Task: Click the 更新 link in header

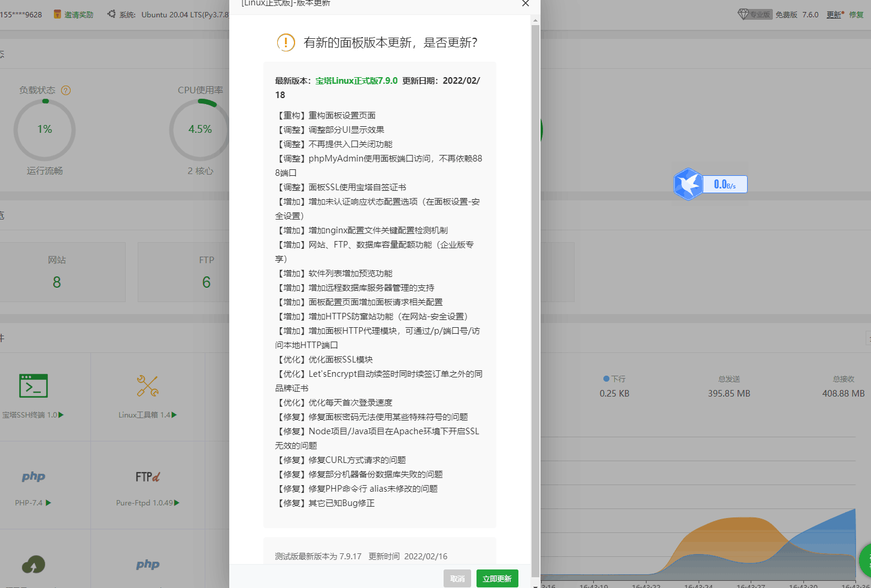Action: tap(834, 14)
